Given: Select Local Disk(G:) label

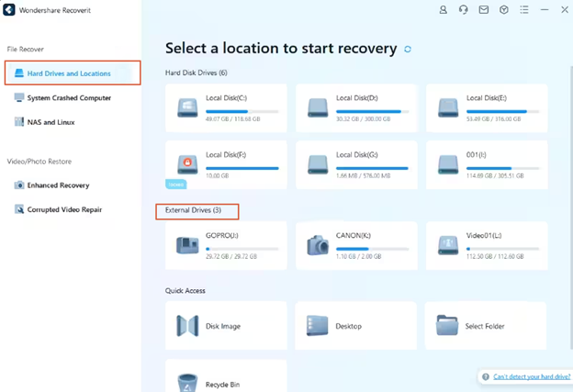Looking at the screenshot, I should coord(357,155).
